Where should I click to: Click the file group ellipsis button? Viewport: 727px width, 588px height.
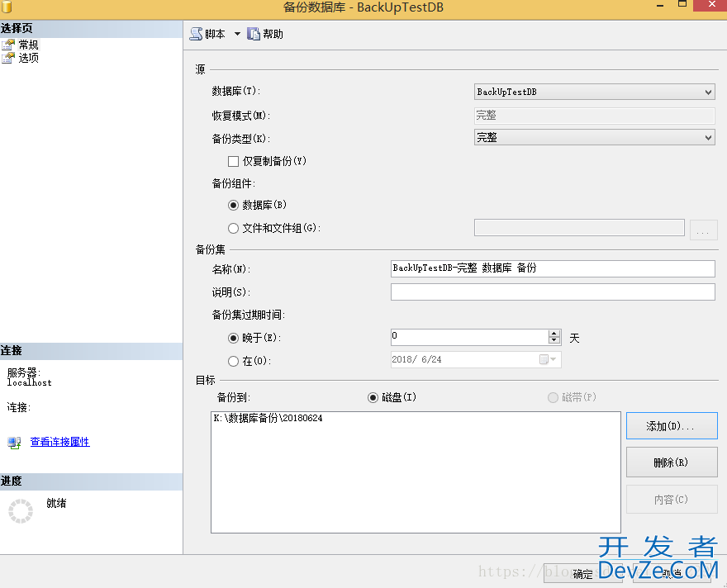[x=703, y=230]
